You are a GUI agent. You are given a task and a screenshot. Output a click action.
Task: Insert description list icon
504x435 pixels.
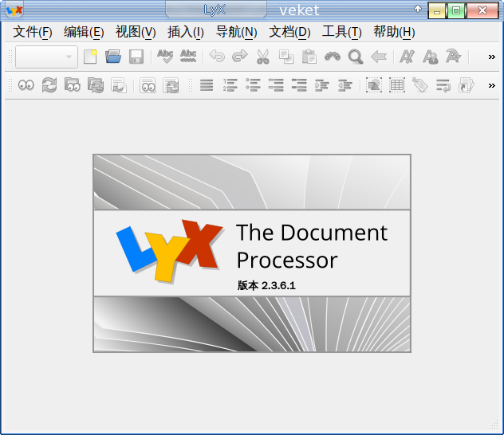(299, 85)
